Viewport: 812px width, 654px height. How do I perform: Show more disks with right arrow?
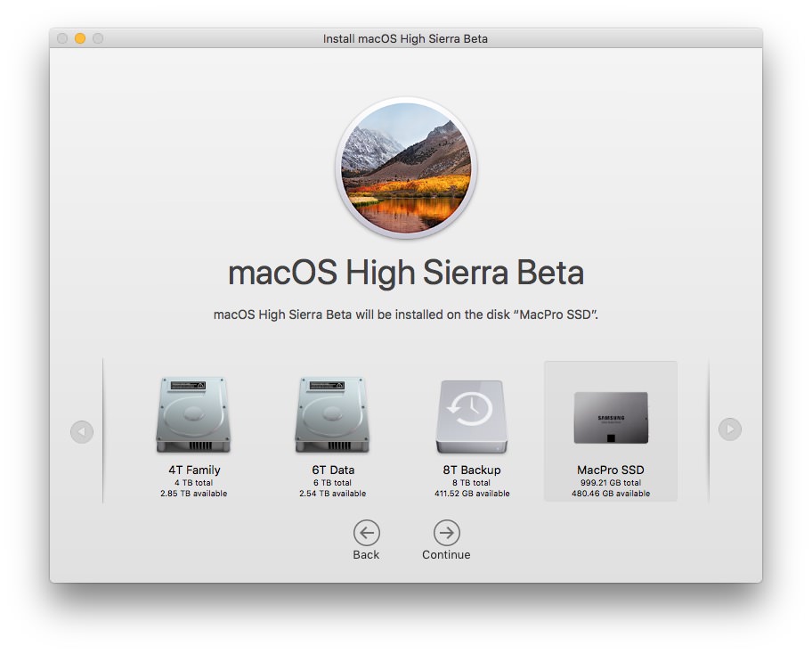[x=730, y=429]
